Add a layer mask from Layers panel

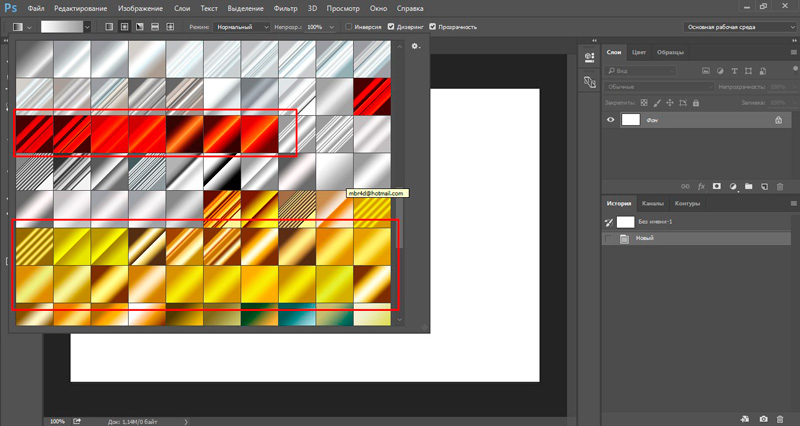coord(717,186)
